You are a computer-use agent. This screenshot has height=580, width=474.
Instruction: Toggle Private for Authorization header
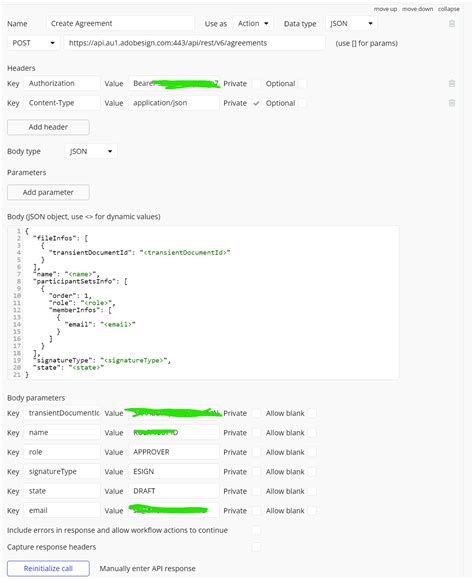(256, 84)
